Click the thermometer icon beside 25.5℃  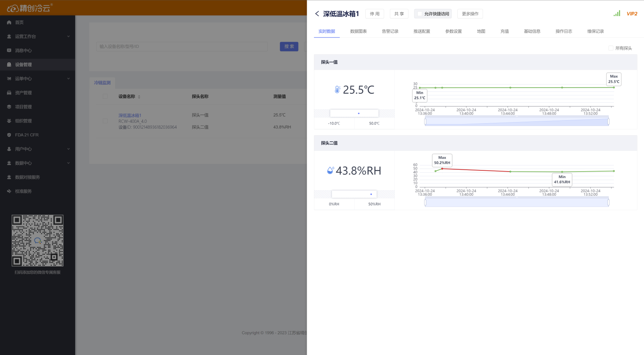pyautogui.click(x=337, y=90)
